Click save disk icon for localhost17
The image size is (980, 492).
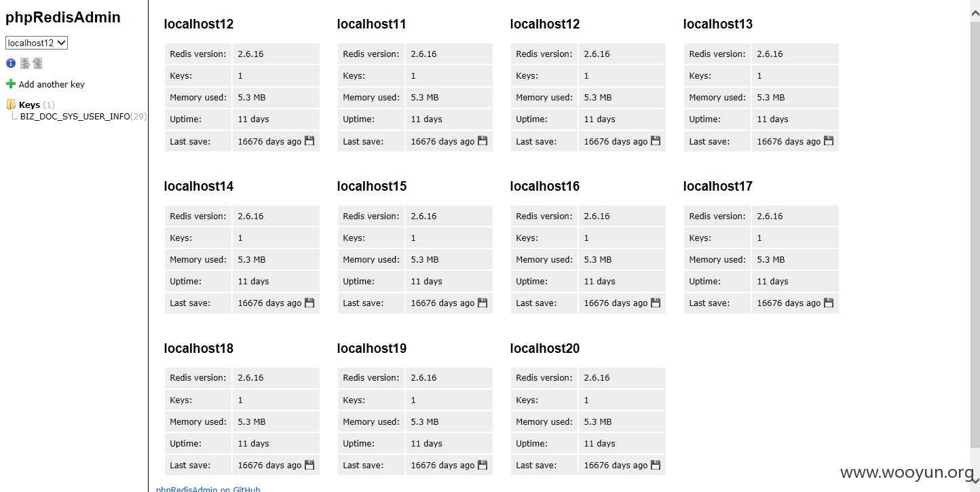[x=829, y=303]
